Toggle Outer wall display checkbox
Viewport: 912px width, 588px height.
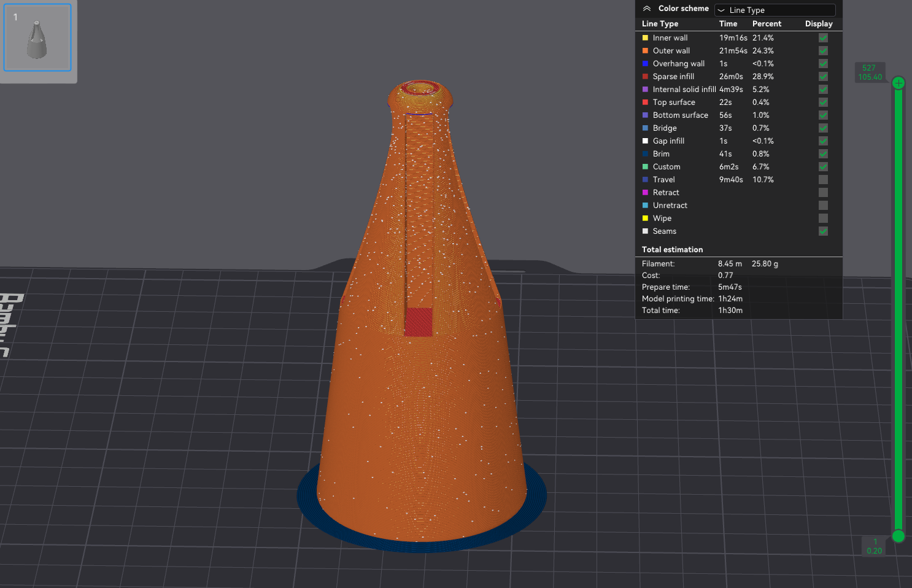823,50
